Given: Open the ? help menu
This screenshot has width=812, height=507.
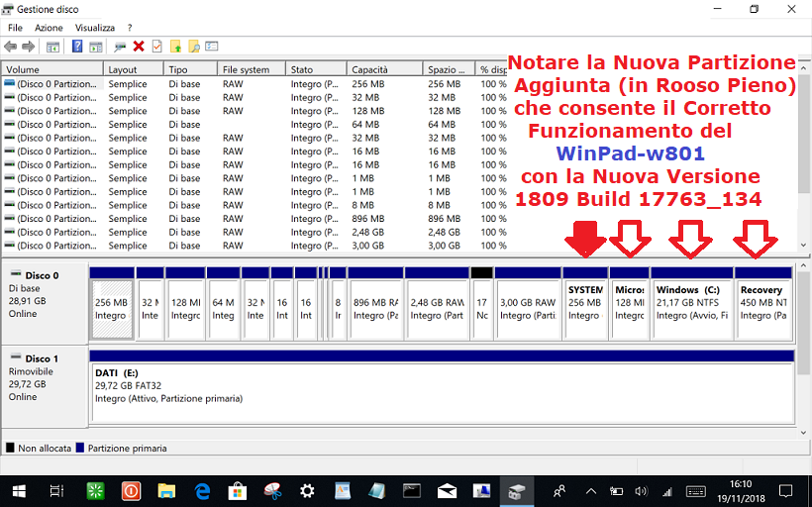Looking at the screenshot, I should (x=130, y=28).
